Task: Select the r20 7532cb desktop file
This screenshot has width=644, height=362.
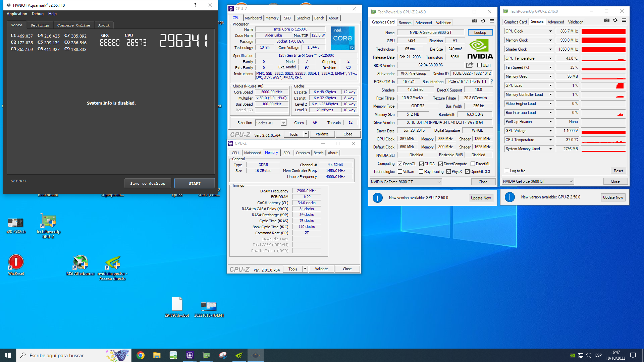Action: 16,225
